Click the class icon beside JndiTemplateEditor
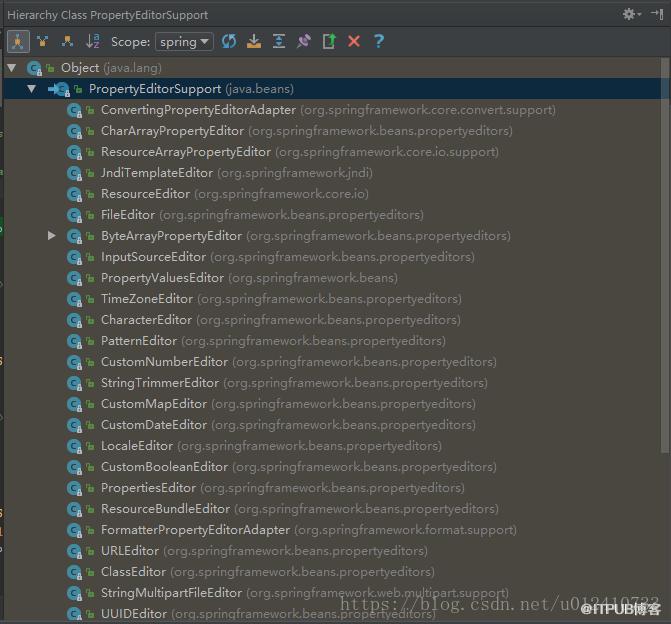The height and width of the screenshot is (624, 671). [x=74, y=173]
